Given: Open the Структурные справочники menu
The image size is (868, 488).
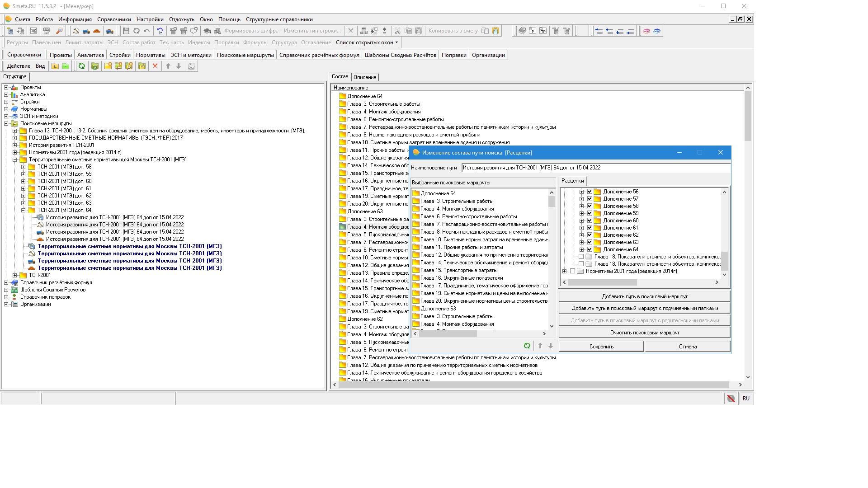Looking at the screenshot, I should pyautogui.click(x=279, y=19).
